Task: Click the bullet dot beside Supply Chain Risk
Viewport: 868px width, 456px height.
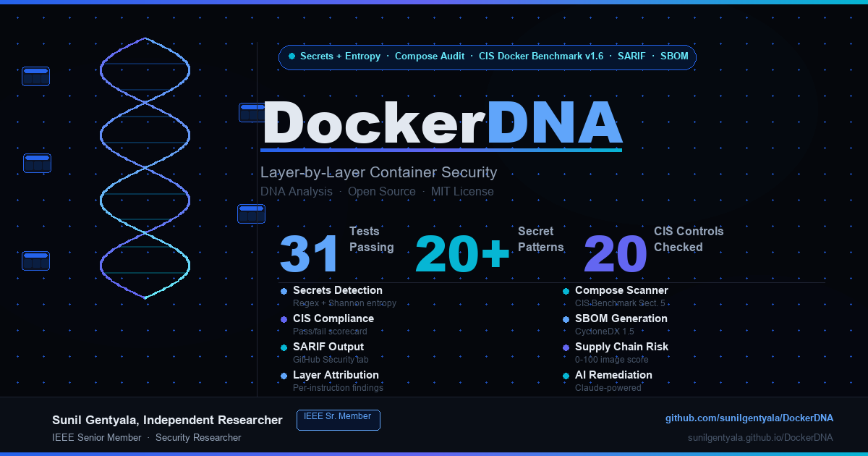Action: click(566, 347)
